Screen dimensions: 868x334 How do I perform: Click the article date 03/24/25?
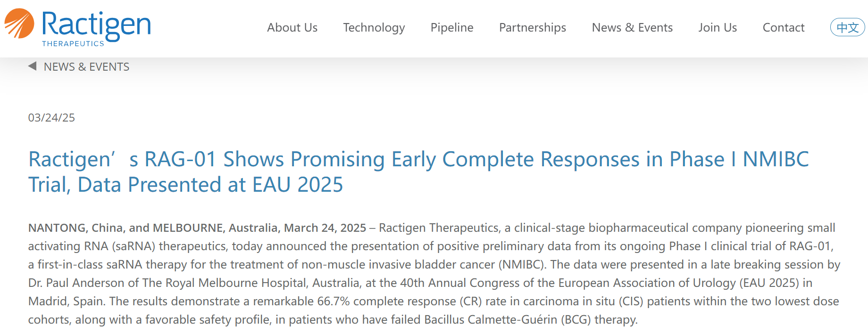[51, 118]
